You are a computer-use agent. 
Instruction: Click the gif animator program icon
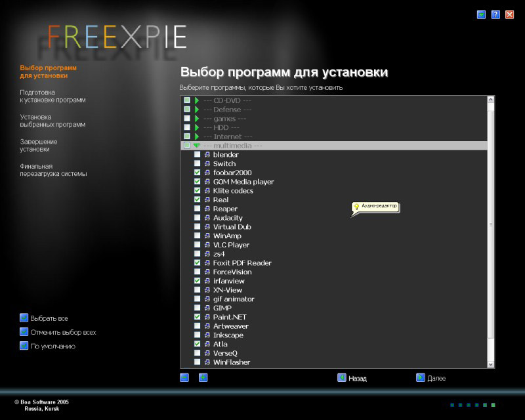pos(207,299)
